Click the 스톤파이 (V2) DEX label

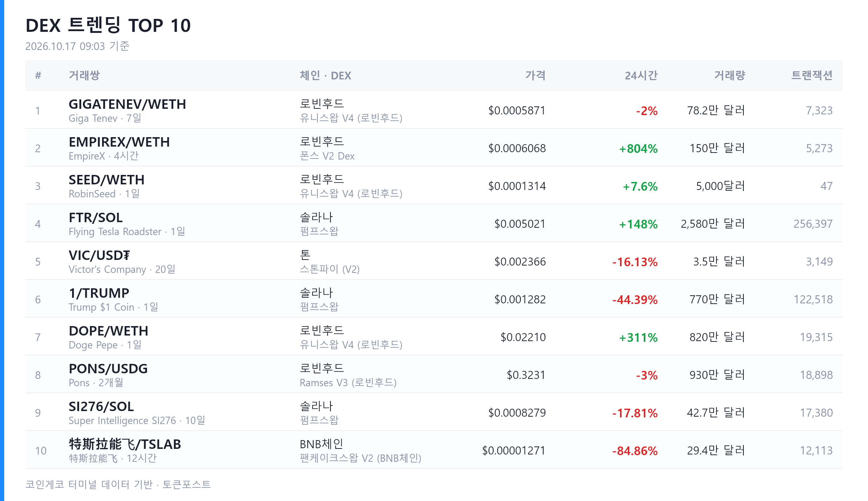(330, 269)
